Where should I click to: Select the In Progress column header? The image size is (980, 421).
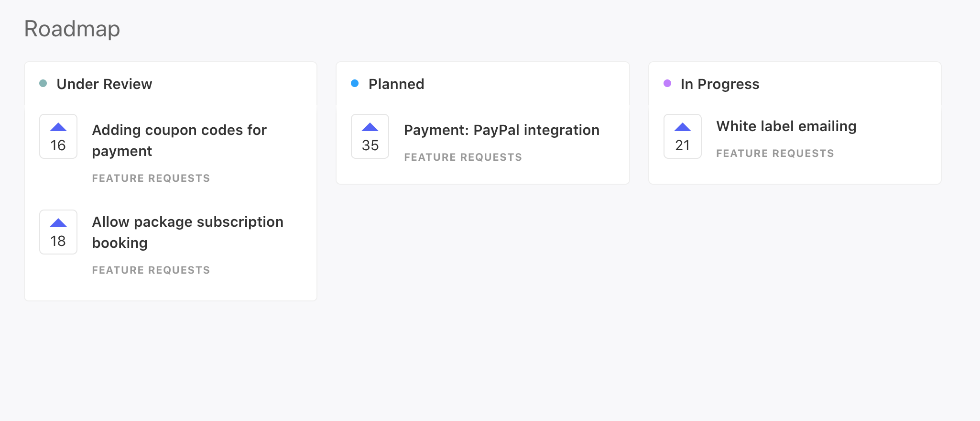(719, 84)
